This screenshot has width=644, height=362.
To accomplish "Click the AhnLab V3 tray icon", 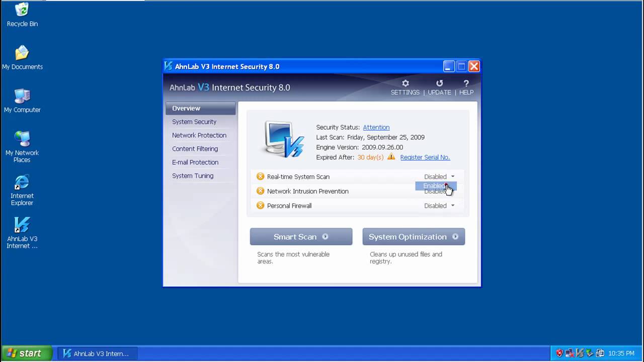I will point(580,353).
